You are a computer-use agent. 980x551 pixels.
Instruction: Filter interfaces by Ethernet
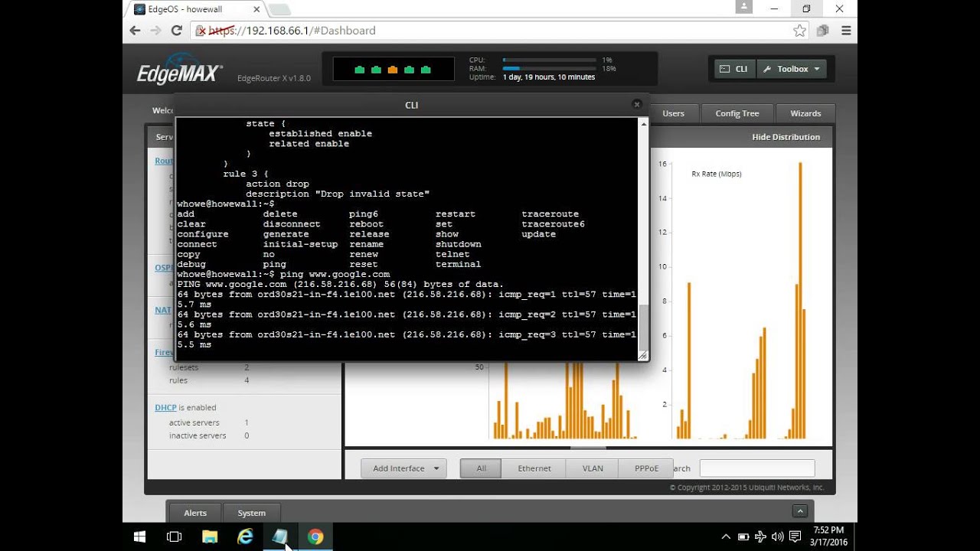click(x=534, y=468)
